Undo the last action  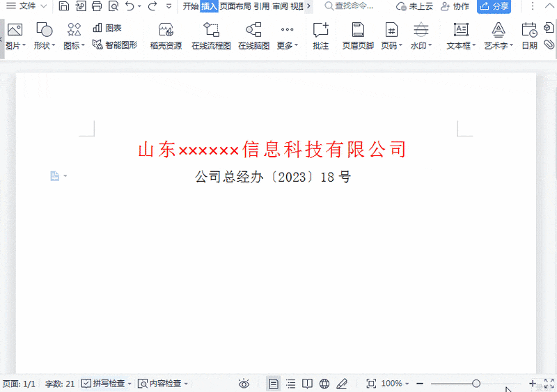click(x=130, y=6)
